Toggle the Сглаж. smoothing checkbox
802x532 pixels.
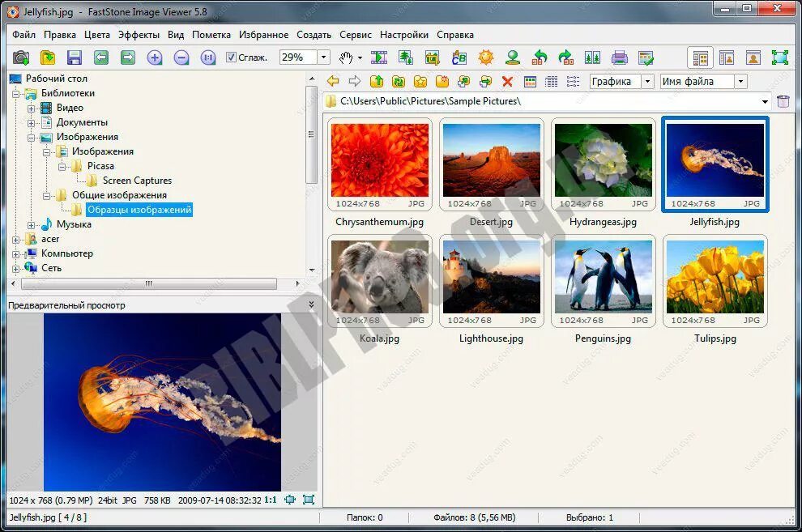coord(231,57)
